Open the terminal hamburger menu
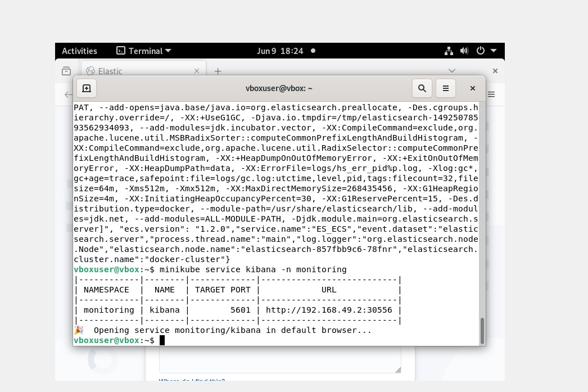Image resolution: width=588 pixels, height=392 pixels. [445, 88]
